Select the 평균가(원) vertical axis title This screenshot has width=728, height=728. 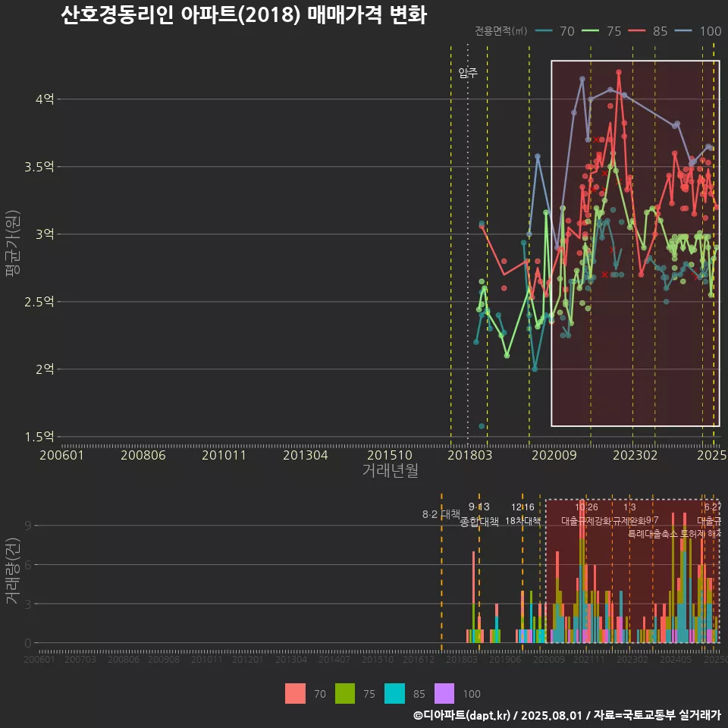point(13,243)
